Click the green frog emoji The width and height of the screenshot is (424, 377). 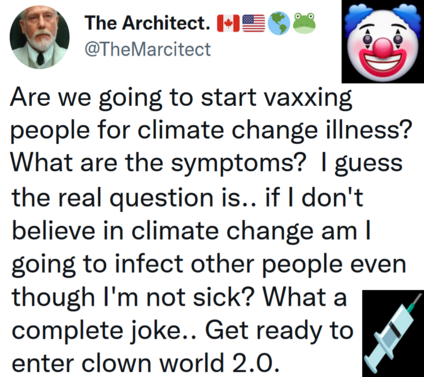pos(304,23)
